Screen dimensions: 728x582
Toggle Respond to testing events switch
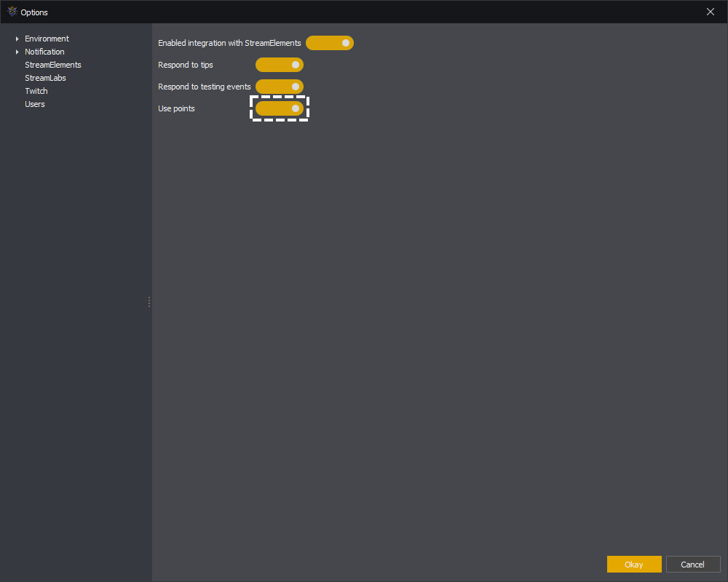[280, 87]
